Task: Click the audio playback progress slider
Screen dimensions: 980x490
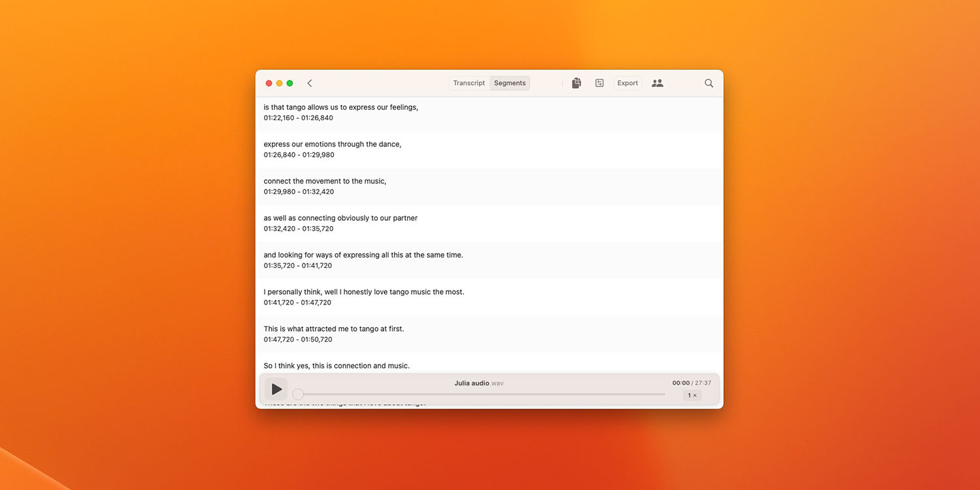Action: (x=482, y=394)
